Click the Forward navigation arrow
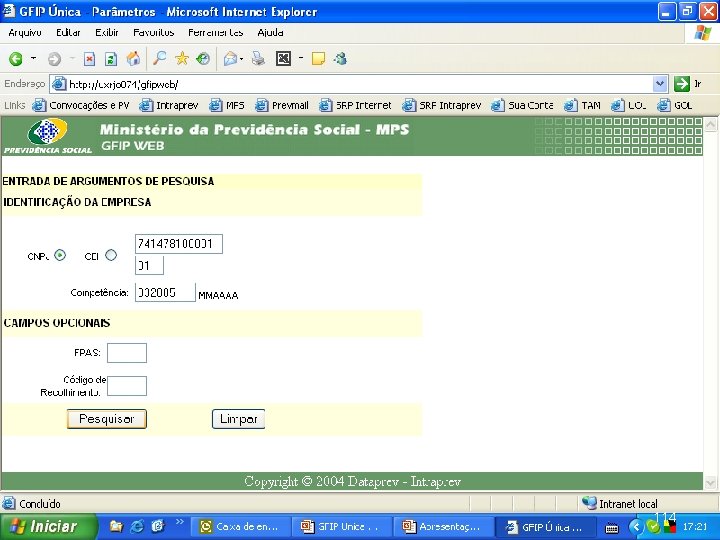The height and width of the screenshot is (540, 720). coord(55,59)
